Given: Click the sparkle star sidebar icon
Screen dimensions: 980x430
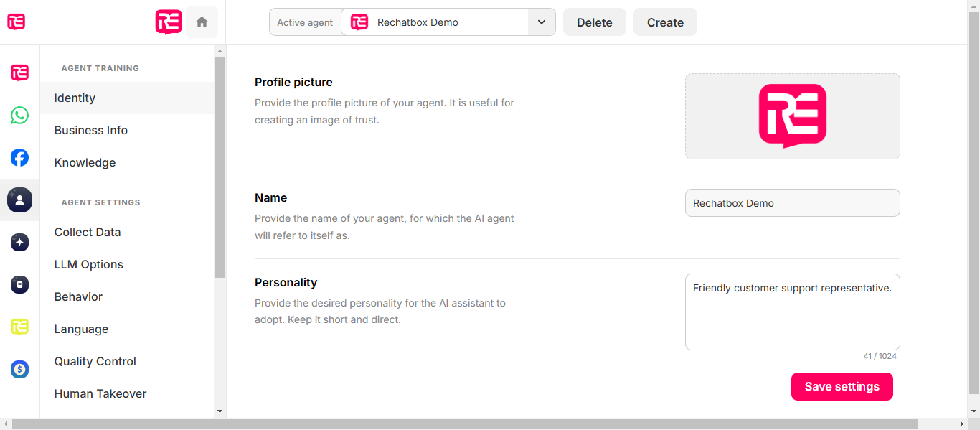Looking at the screenshot, I should (19, 243).
